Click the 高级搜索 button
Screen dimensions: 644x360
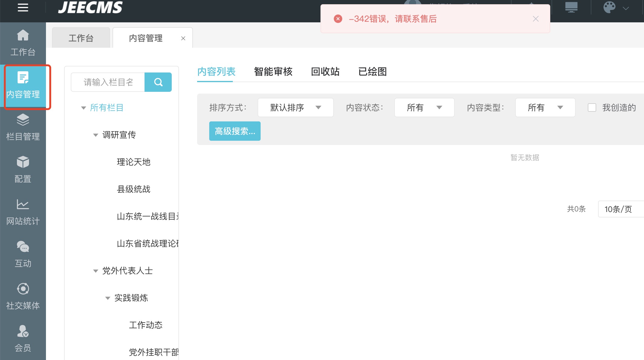[235, 131]
